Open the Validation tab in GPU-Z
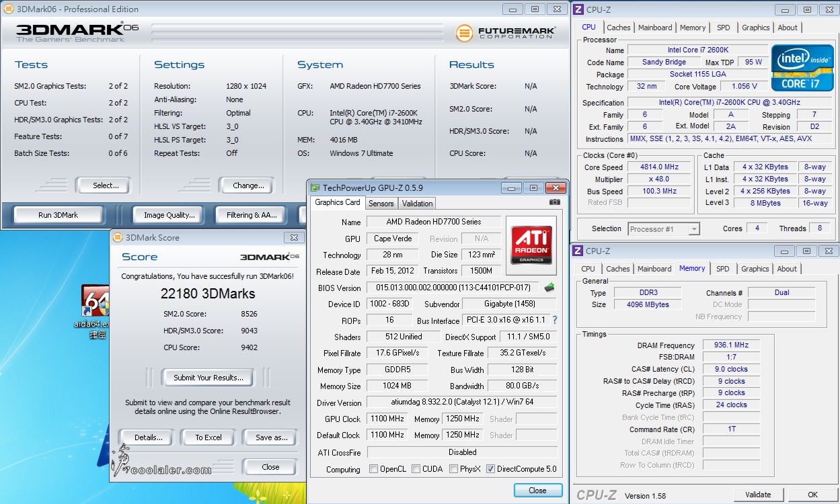This screenshot has width=840, height=504. [418, 204]
